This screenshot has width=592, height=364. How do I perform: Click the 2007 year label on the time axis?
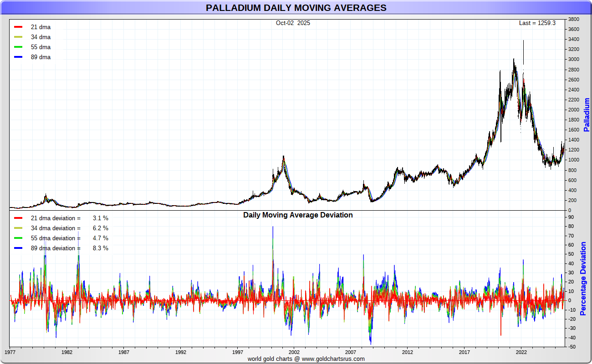351,352
